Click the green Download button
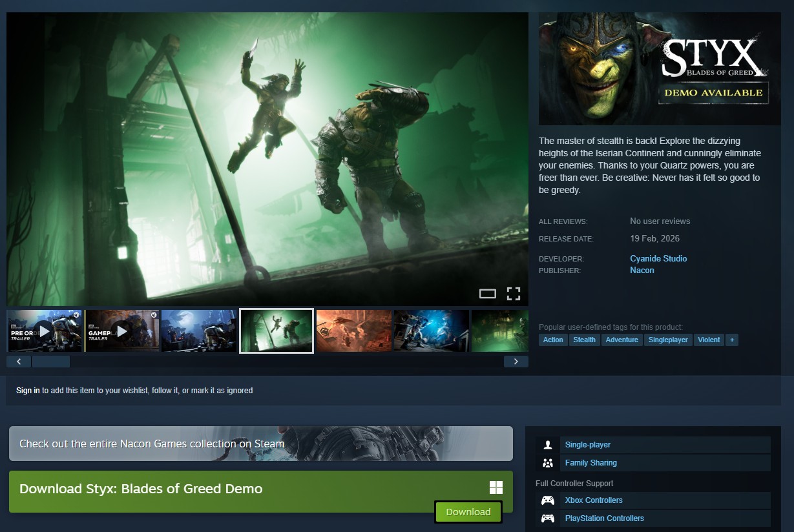The height and width of the screenshot is (532, 794). [468, 512]
